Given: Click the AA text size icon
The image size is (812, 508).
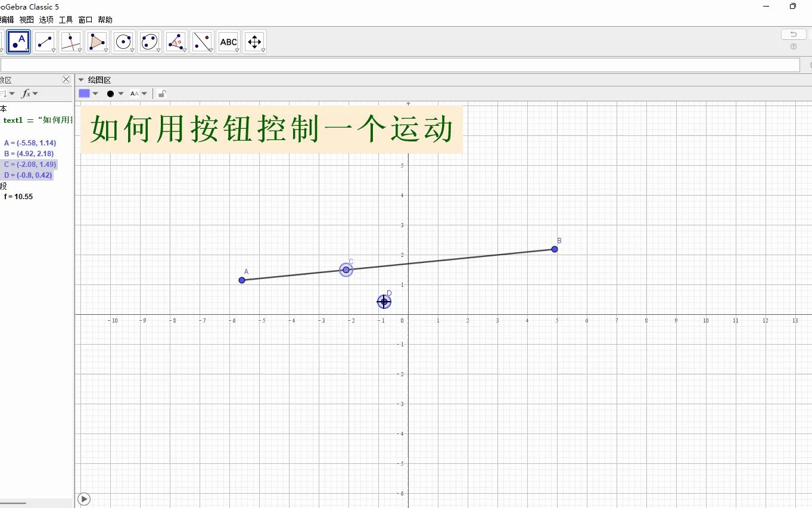Looking at the screenshot, I should 135,94.
